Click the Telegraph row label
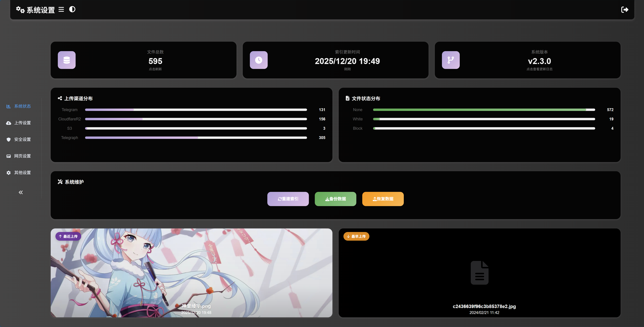This screenshot has width=644, height=327. point(70,138)
